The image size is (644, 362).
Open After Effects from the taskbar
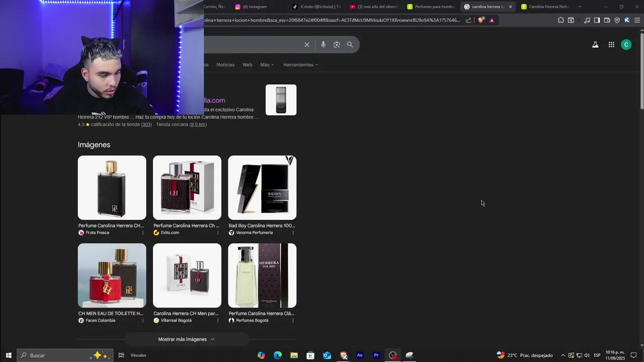[x=360, y=355]
